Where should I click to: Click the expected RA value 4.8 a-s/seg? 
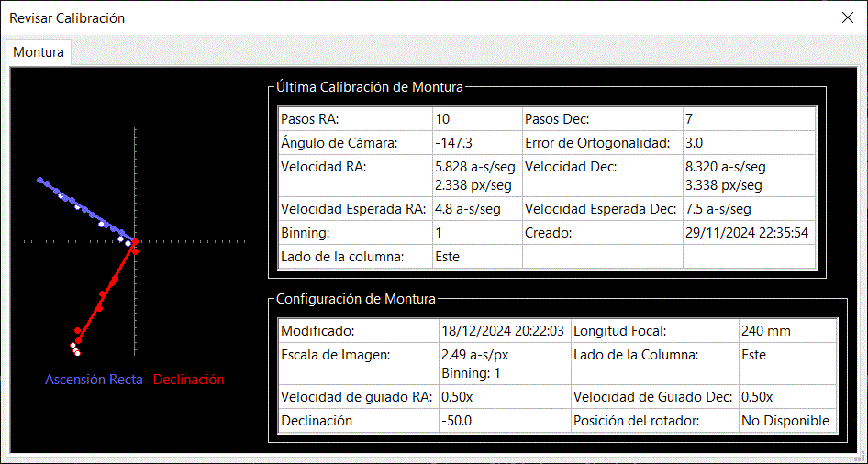coord(468,209)
